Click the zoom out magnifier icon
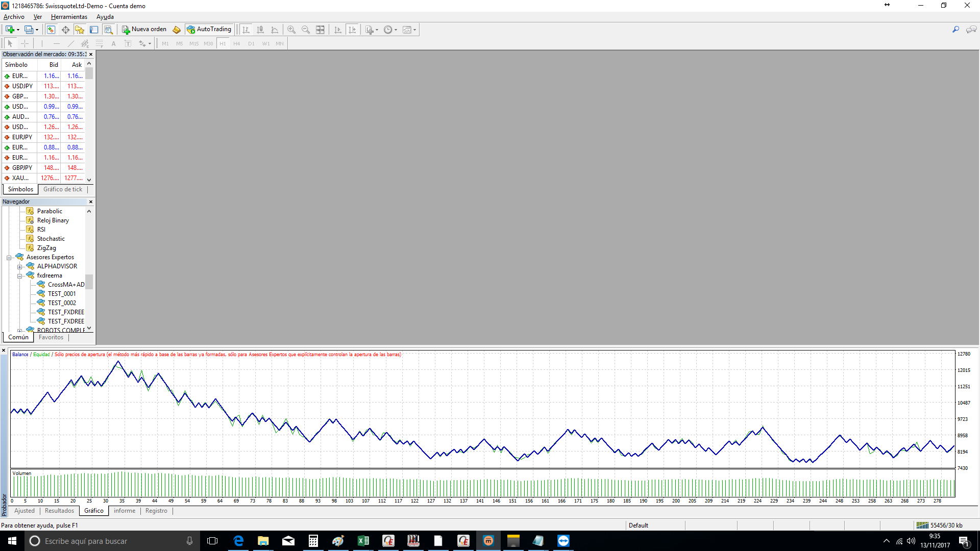 coord(306,30)
